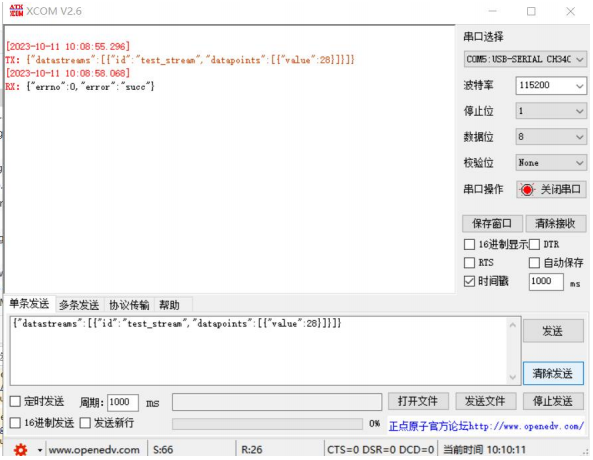Click the file send progress bar
Viewport: 593px width, 460px height.
pyautogui.click(x=267, y=424)
